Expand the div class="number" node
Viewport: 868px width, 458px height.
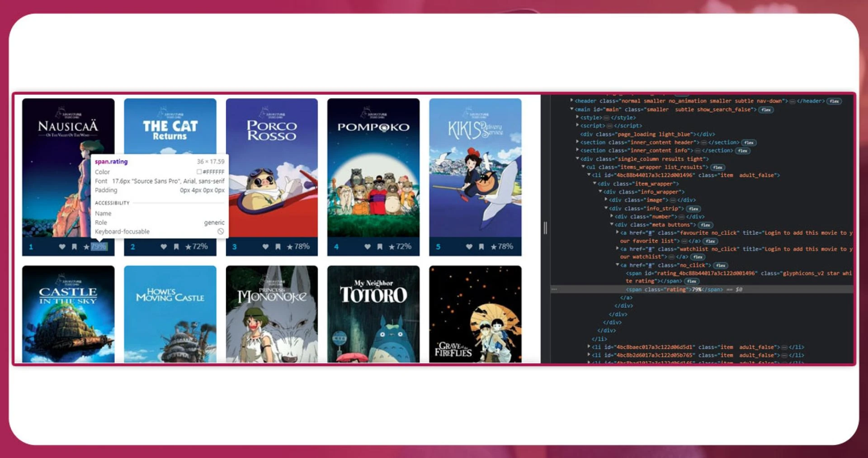point(612,216)
